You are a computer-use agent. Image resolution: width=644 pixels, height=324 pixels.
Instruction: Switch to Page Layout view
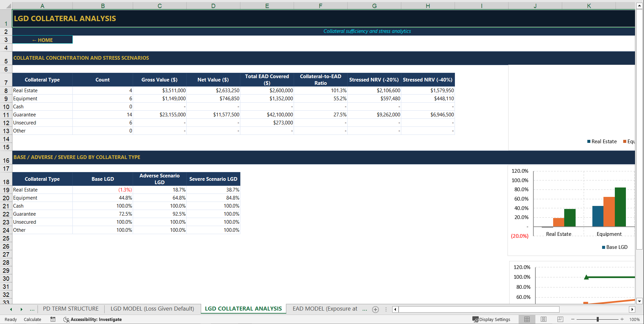(x=544, y=319)
